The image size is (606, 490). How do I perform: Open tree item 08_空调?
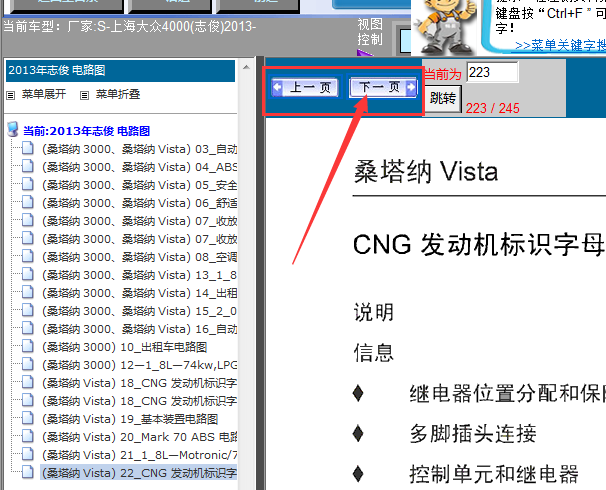140,257
